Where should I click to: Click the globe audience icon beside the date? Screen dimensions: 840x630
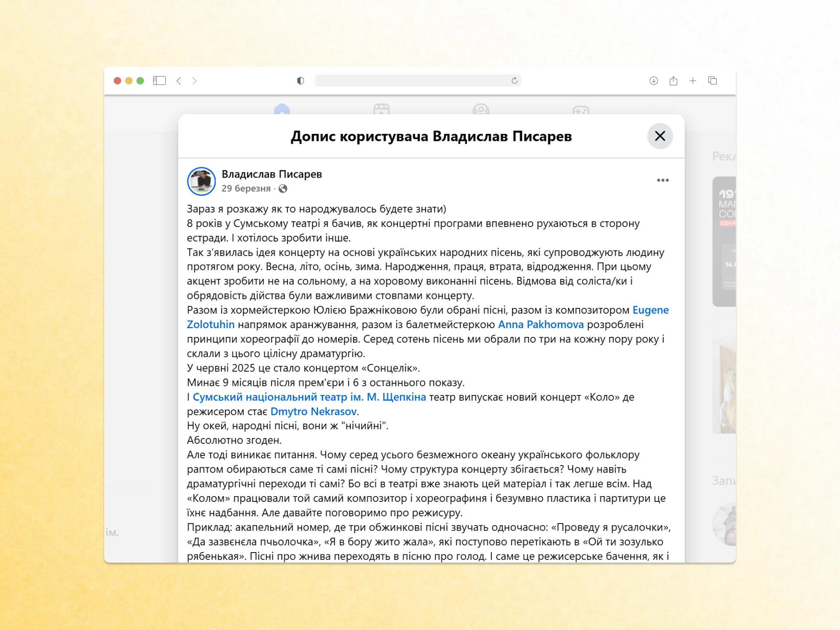pyautogui.click(x=283, y=189)
